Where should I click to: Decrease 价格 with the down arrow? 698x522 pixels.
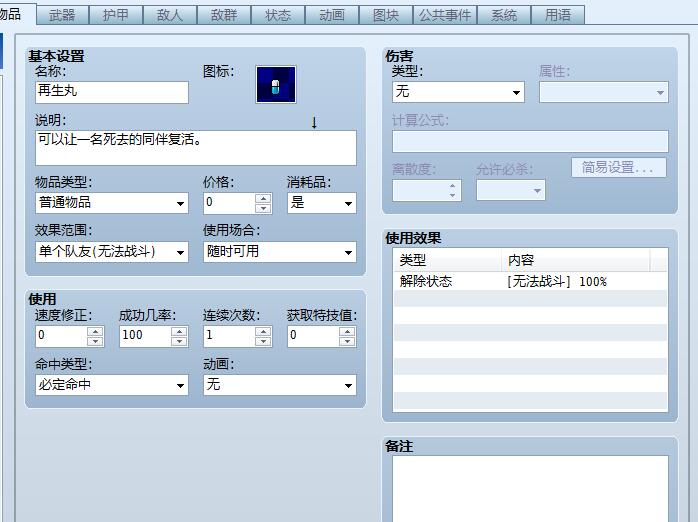264,208
